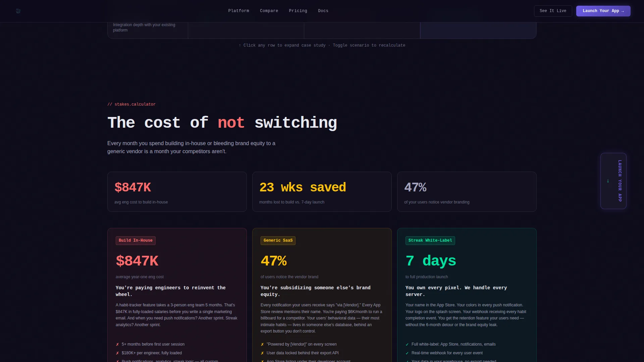Image resolution: width=644 pixels, height=362 pixels.
Task: Click 'You own every pixel' heading
Action: pyautogui.click(x=456, y=291)
